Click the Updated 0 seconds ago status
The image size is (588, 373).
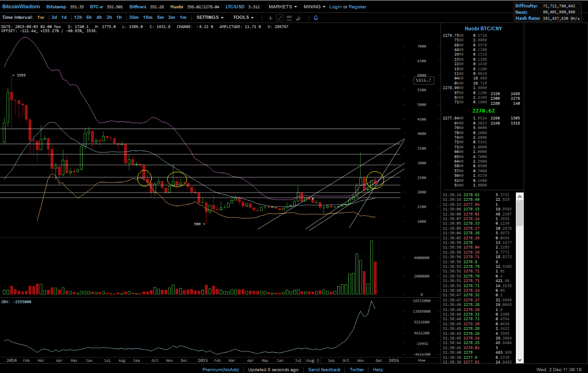tap(273, 370)
